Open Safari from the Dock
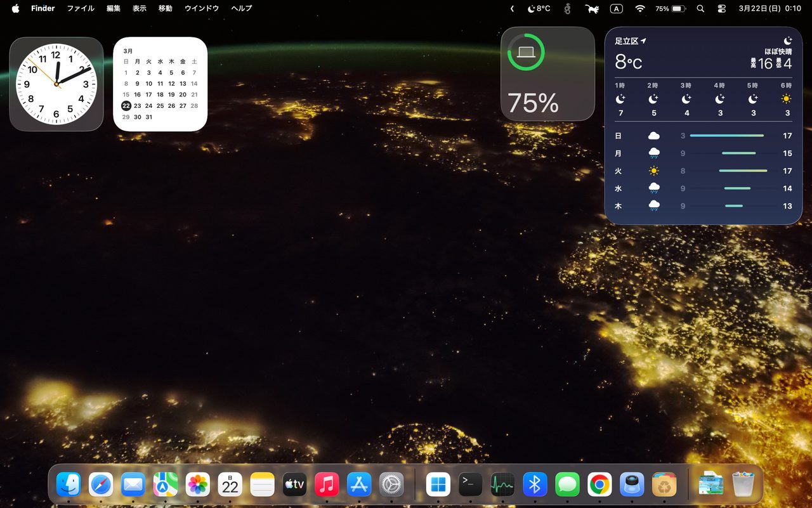812x508 pixels. pos(101,485)
